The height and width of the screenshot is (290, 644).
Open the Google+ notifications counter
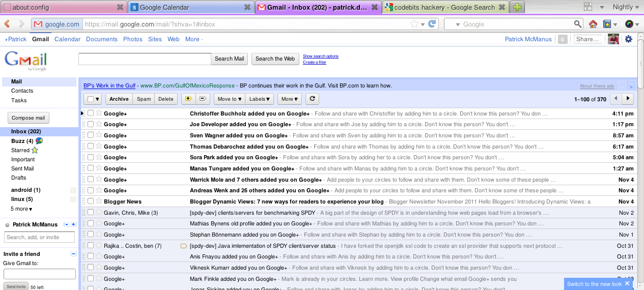[563, 39]
